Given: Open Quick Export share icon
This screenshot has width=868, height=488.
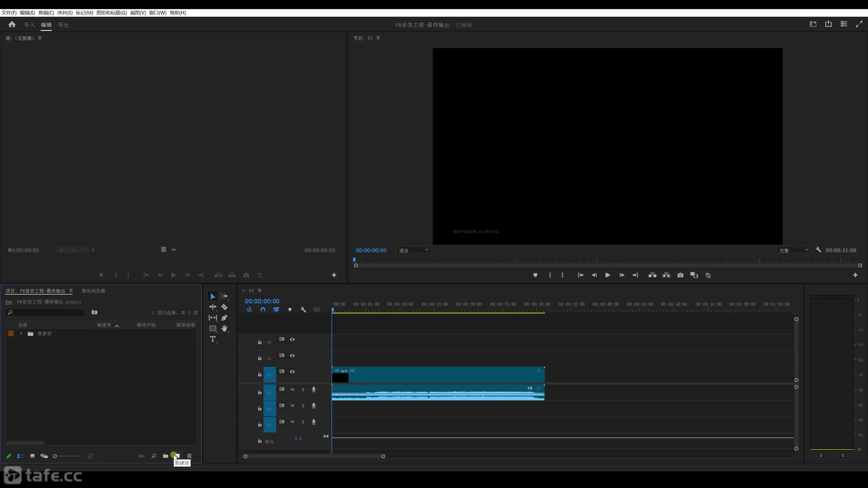Looking at the screenshot, I should coord(828,24).
